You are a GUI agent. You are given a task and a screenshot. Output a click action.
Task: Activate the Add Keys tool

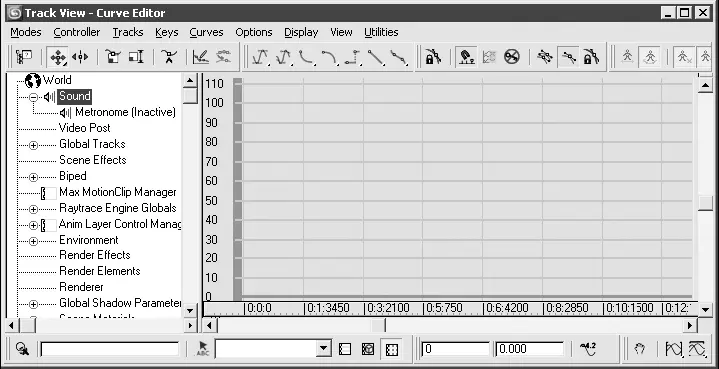pos(169,57)
